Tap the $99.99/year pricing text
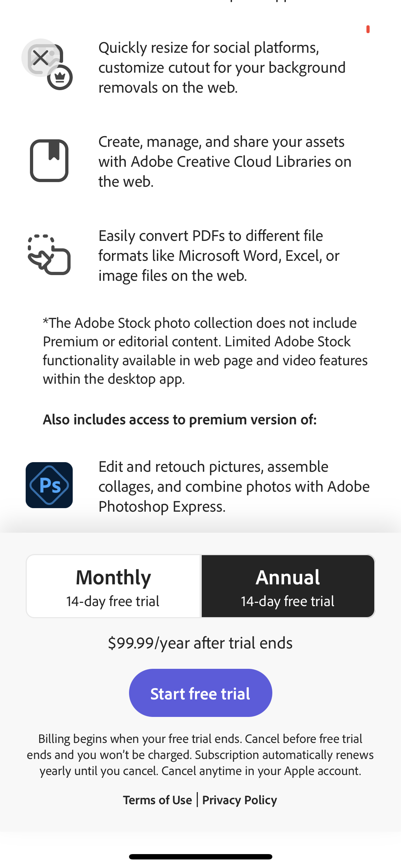The image size is (401, 868). coord(200,643)
